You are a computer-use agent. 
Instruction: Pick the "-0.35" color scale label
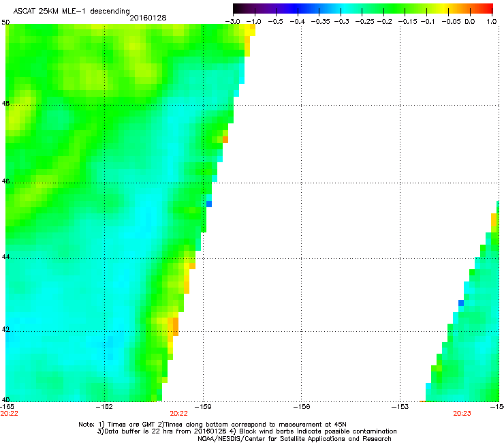click(321, 22)
